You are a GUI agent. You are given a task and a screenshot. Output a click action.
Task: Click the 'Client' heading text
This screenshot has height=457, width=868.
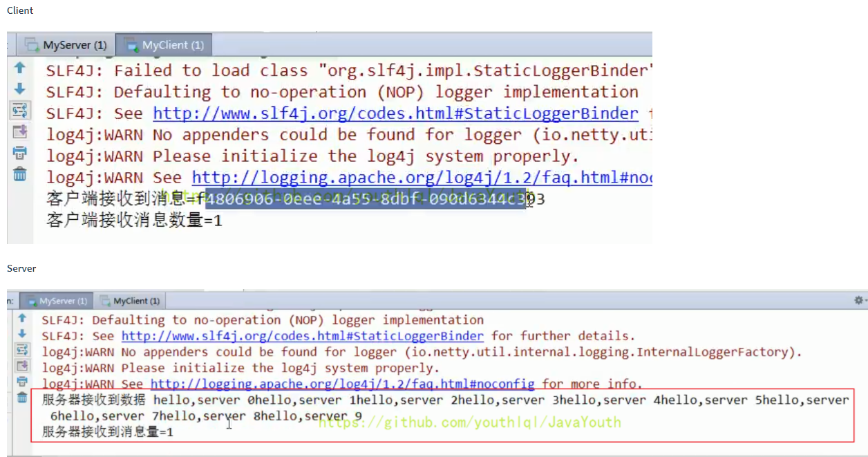(20, 10)
